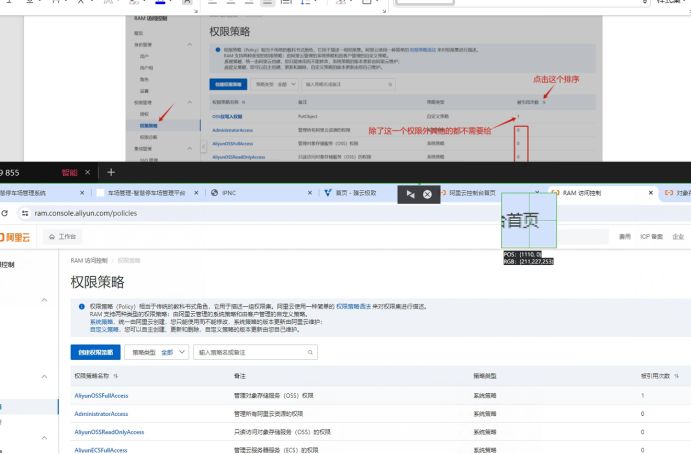Switch to the 阿里云控制台首页 tab
Screen dimensions: 691x454
click(x=472, y=193)
